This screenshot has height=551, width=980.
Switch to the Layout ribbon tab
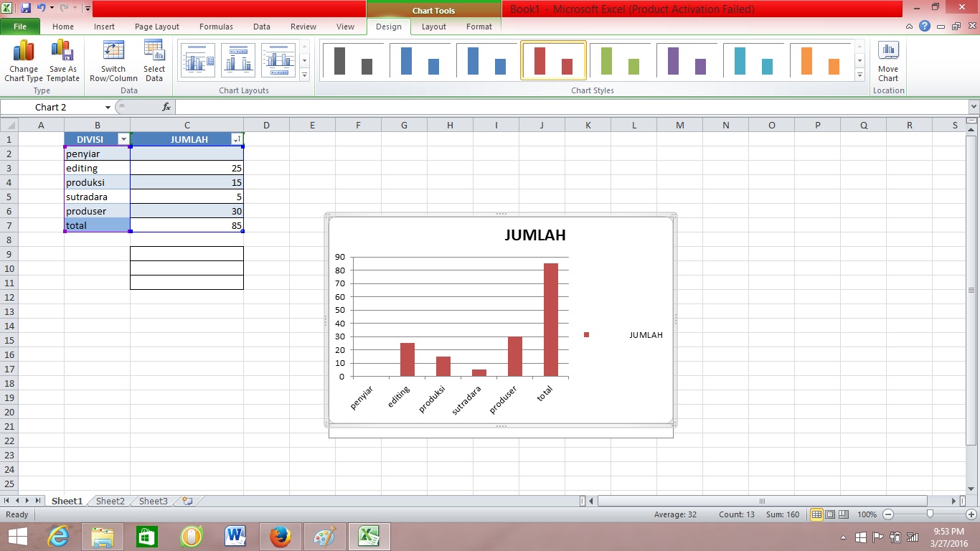(433, 27)
